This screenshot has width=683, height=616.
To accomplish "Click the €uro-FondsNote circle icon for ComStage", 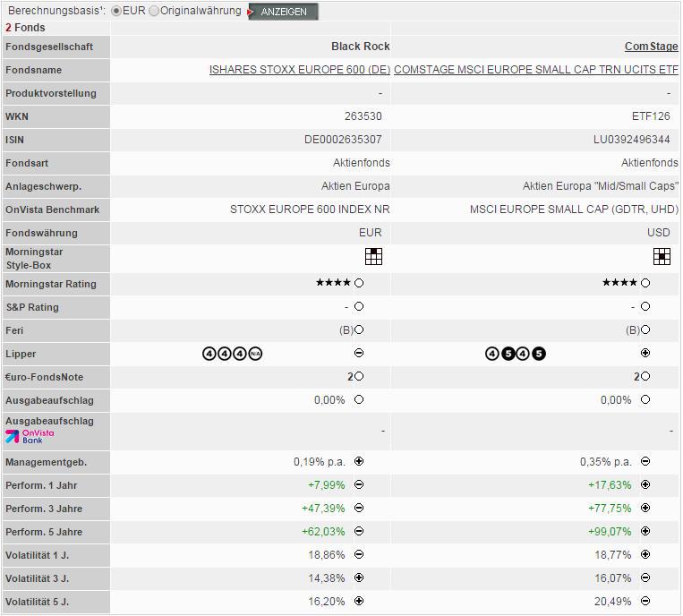I will (645, 376).
